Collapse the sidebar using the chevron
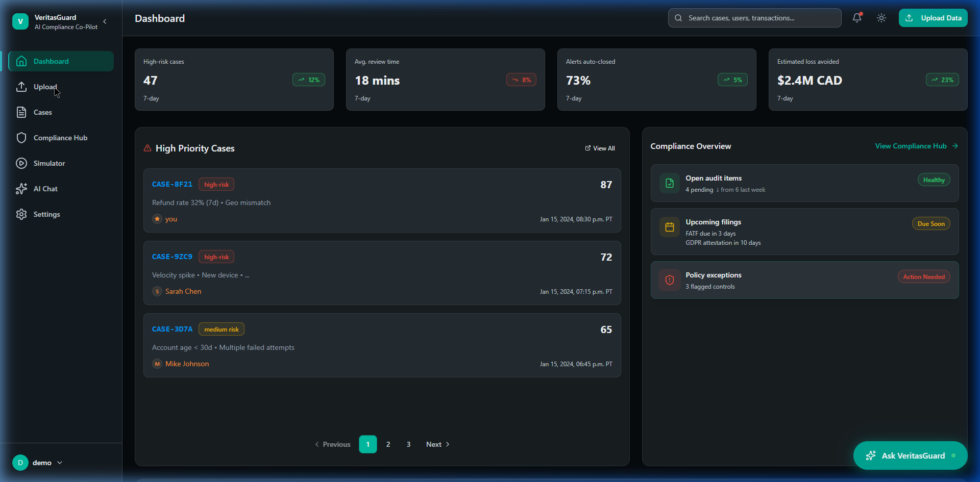Screen dimensions: 980x482 tap(105, 21)
